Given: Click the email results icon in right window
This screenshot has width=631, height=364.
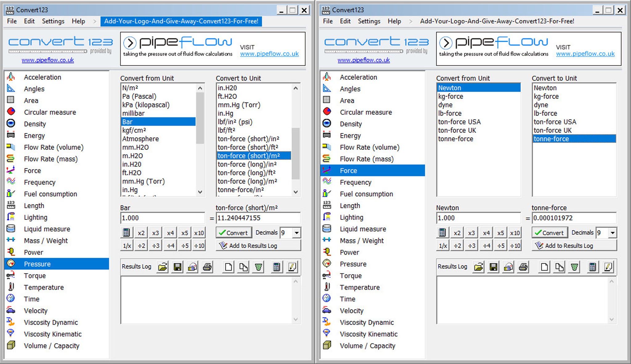Looking at the screenshot, I should (x=508, y=267).
